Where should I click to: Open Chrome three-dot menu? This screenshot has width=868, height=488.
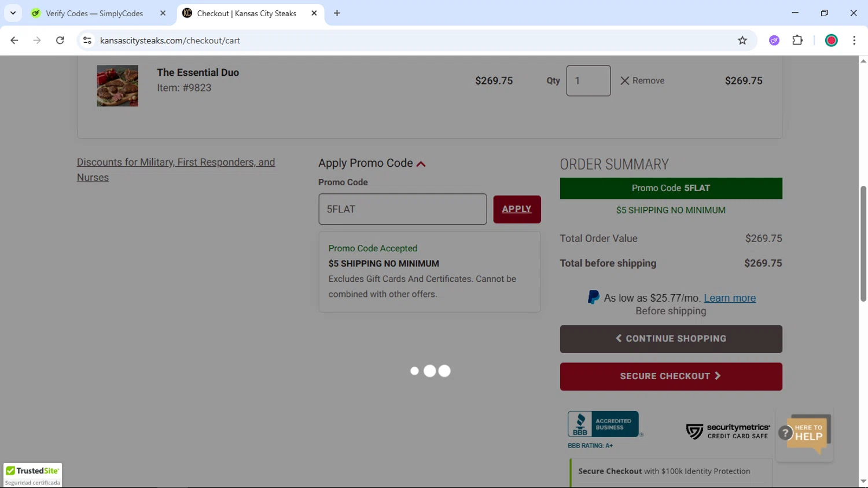[854, 41]
